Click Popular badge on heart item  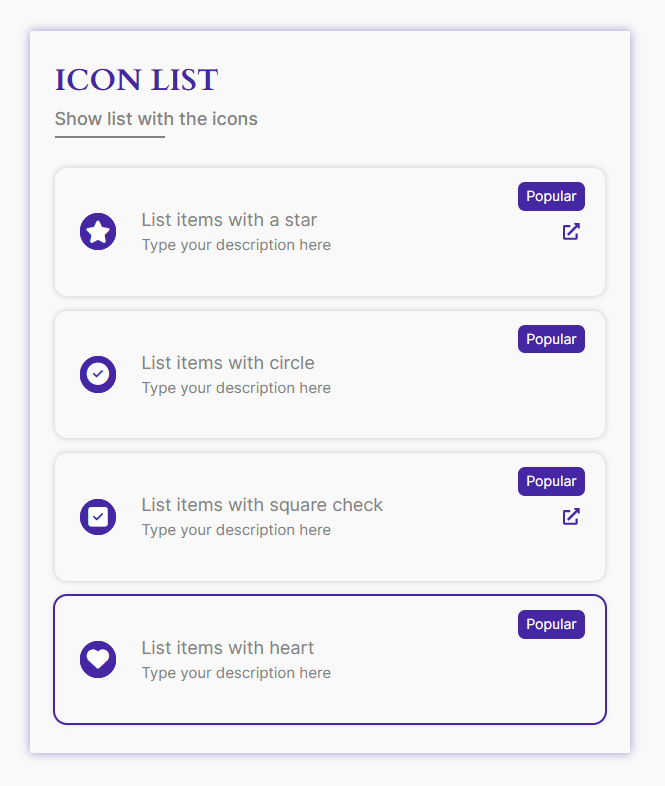[551, 624]
